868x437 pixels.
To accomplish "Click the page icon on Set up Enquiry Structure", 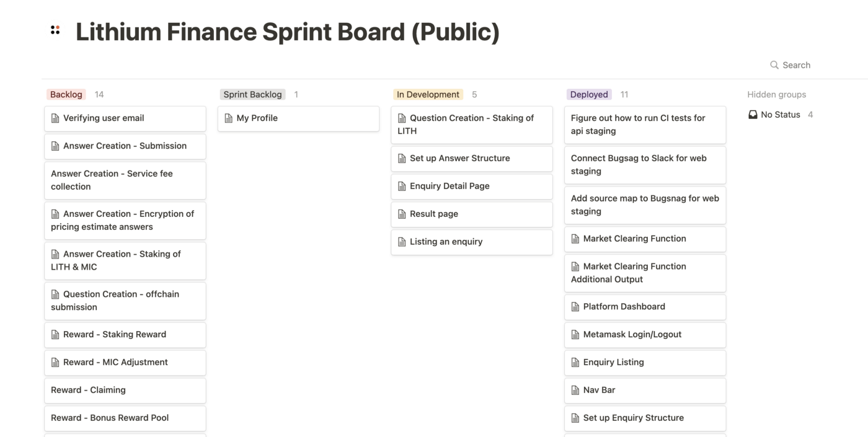I will [x=575, y=418].
